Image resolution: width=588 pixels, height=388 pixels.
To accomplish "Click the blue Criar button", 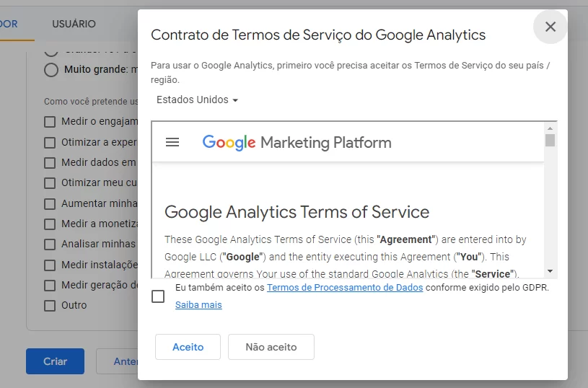I will point(55,361).
